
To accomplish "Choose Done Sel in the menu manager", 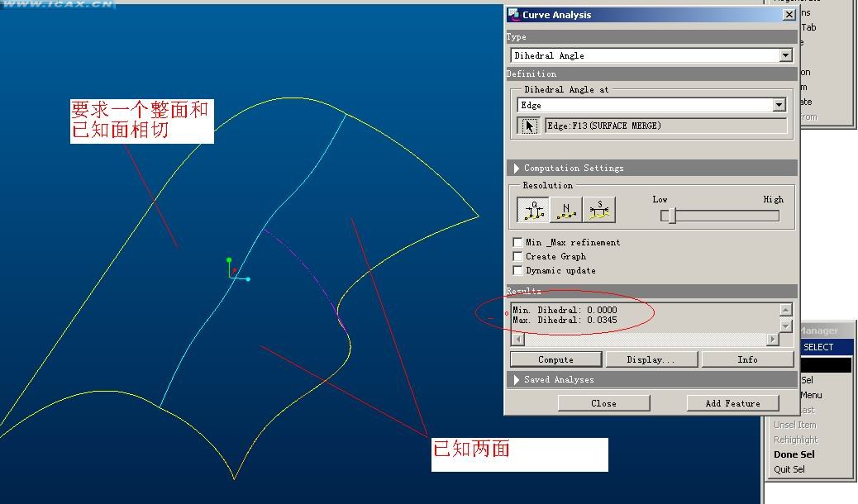I will (794, 454).
